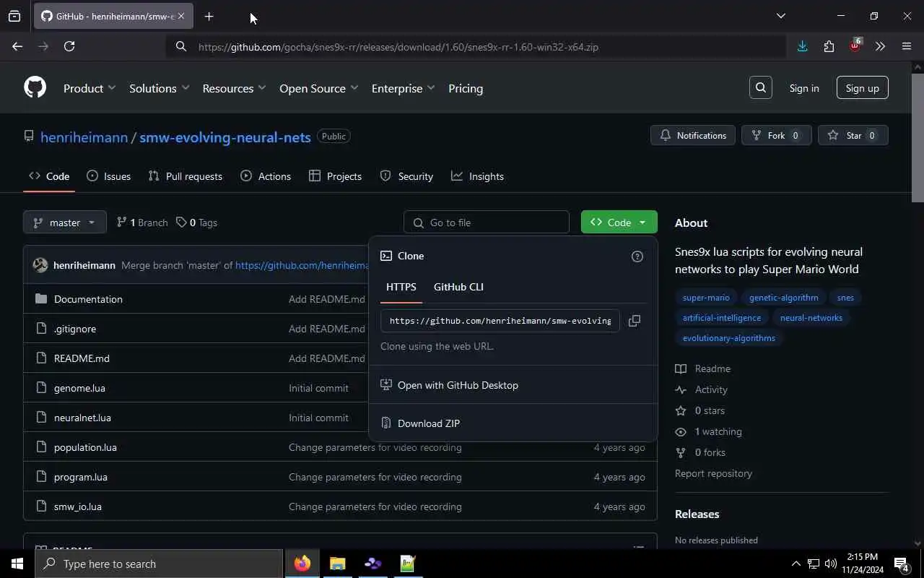Click the GitHub Octocat logo

[35, 87]
